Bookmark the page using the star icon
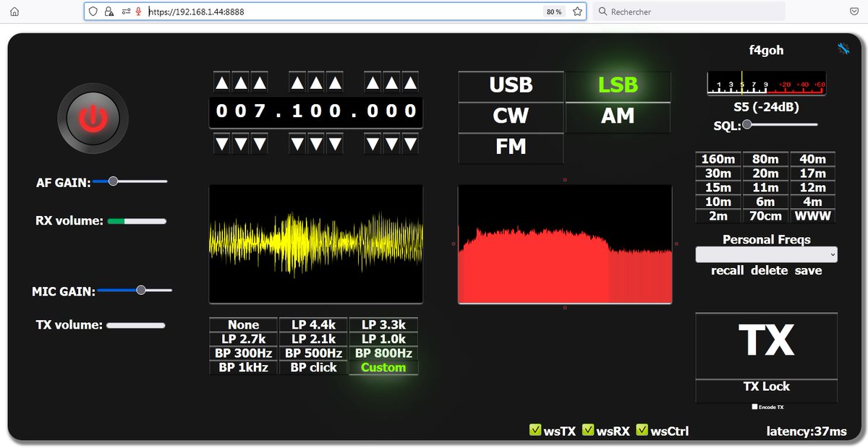868x448 pixels. click(x=576, y=12)
